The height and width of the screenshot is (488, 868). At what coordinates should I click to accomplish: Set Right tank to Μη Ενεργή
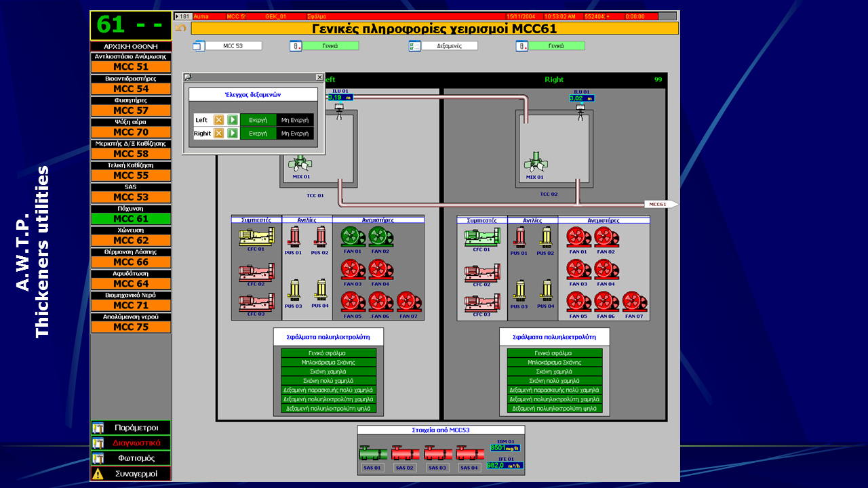click(x=295, y=134)
